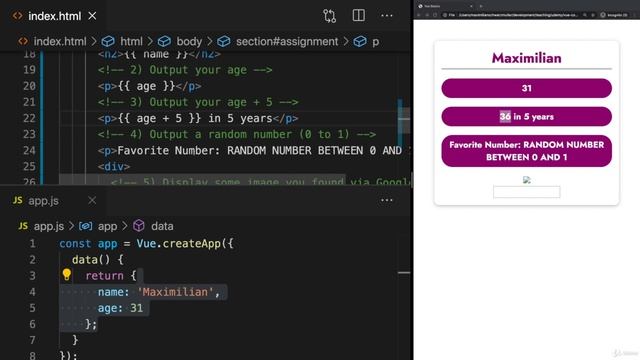Select the index.html editor tab
This screenshot has height=360, width=640.
pos(55,16)
